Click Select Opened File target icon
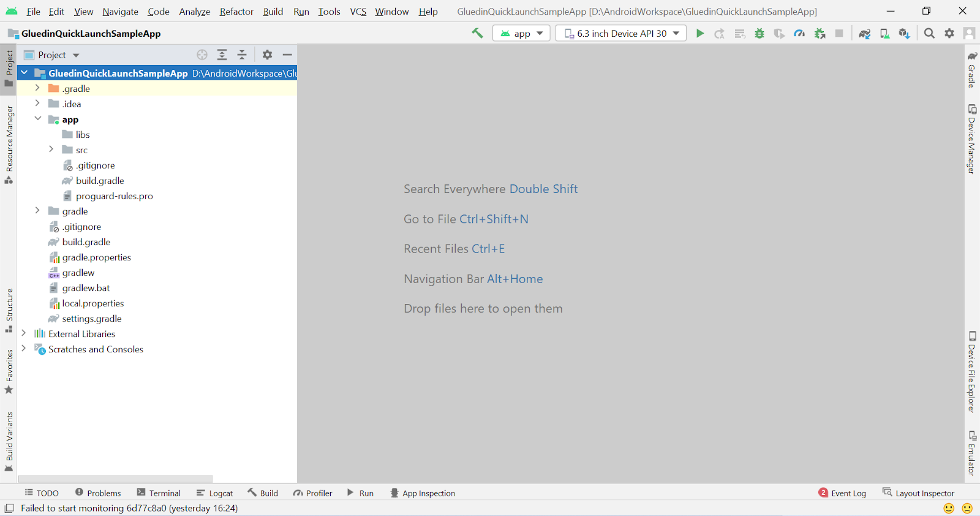This screenshot has width=980, height=516. click(x=202, y=55)
